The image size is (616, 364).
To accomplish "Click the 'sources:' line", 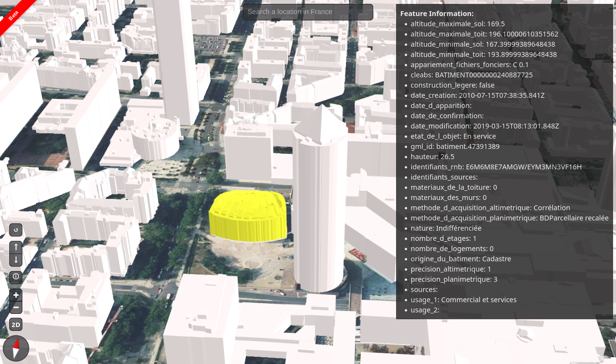I will (x=424, y=290).
